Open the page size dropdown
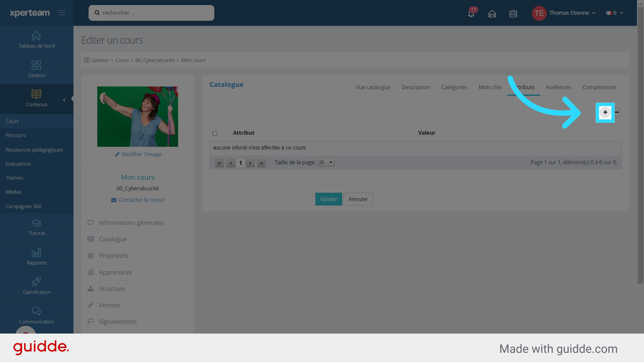 click(326, 163)
